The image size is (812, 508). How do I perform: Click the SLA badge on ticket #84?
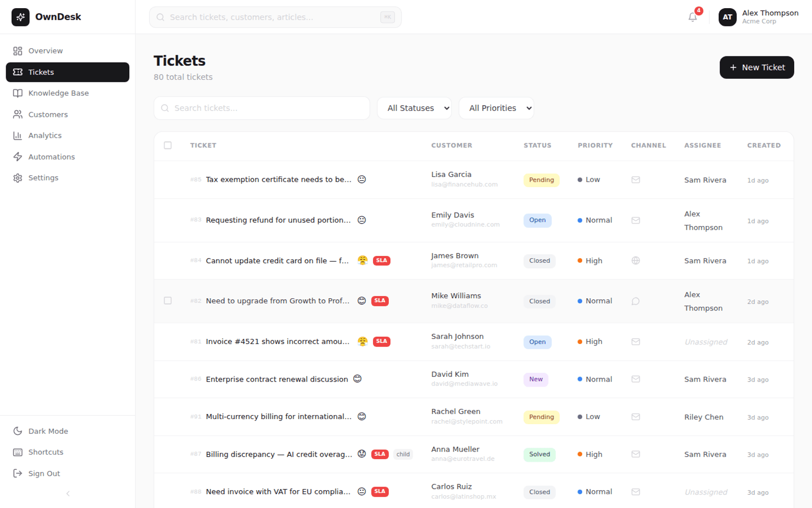382,261
